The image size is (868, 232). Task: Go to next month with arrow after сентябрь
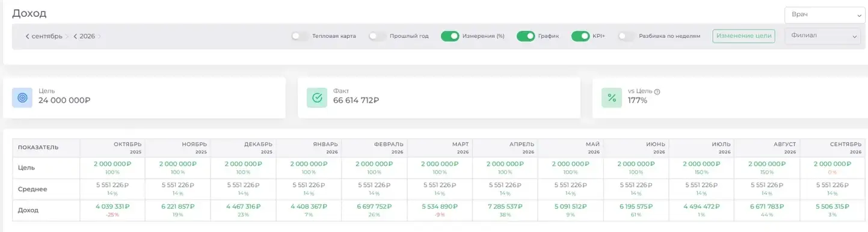click(67, 36)
